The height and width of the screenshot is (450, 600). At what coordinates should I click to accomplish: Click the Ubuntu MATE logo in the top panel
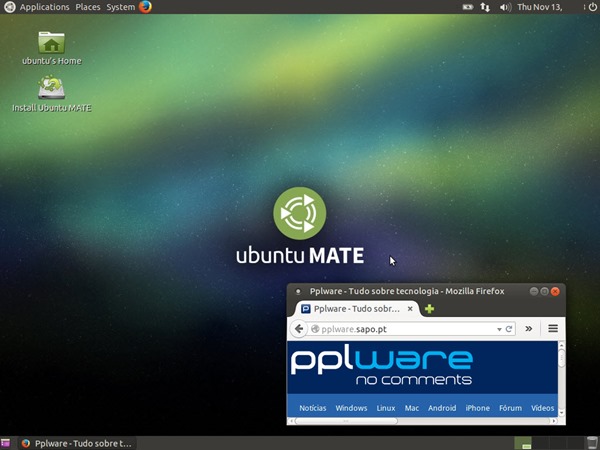point(9,7)
